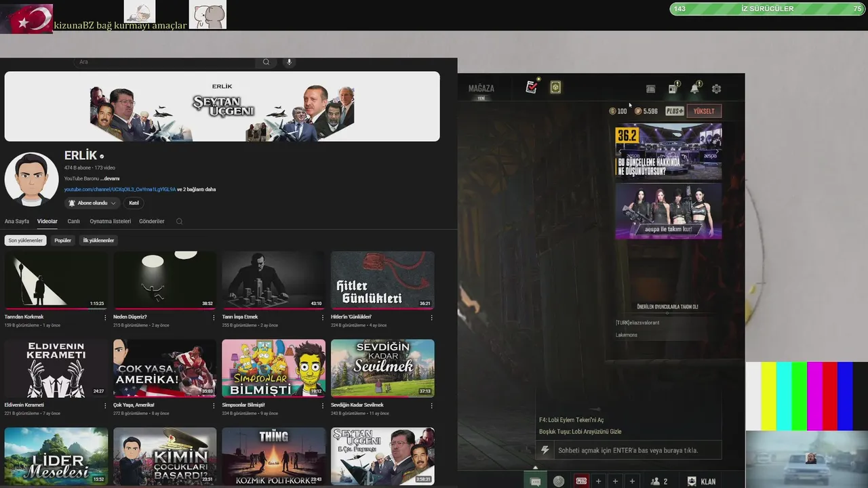Expand the chat panel arrow above chat icon
868x488 pixels.
[x=535, y=468]
